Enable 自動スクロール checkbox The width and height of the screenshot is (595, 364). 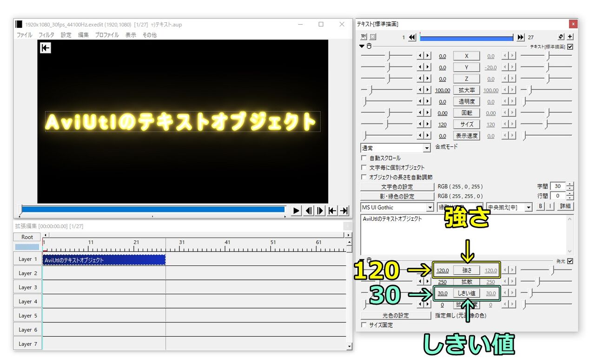pyautogui.click(x=364, y=158)
